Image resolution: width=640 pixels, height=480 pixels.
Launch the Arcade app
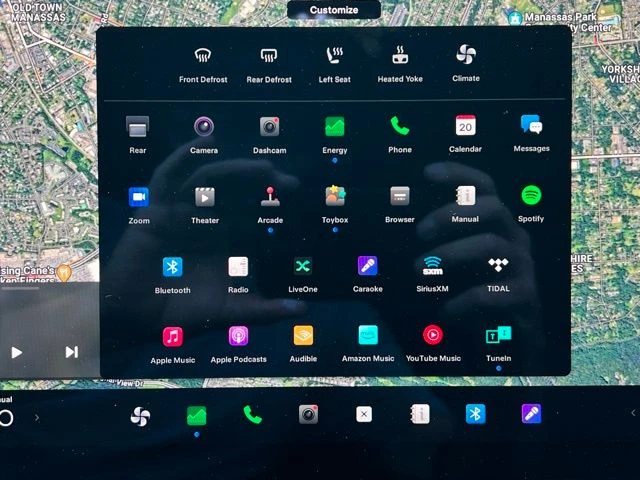click(x=270, y=205)
